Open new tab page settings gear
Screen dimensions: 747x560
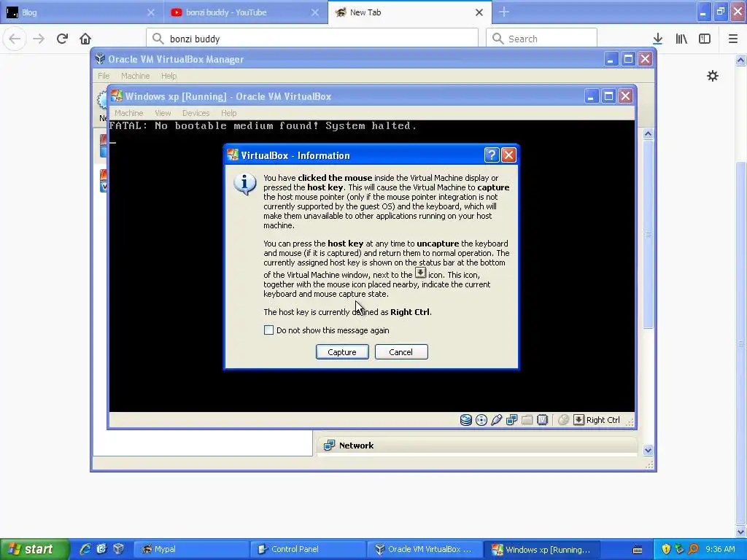(713, 76)
